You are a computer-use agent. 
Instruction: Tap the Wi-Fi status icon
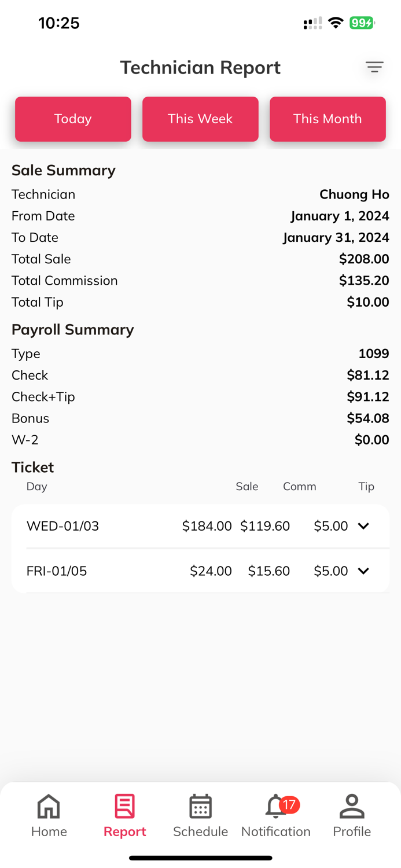[335, 23]
